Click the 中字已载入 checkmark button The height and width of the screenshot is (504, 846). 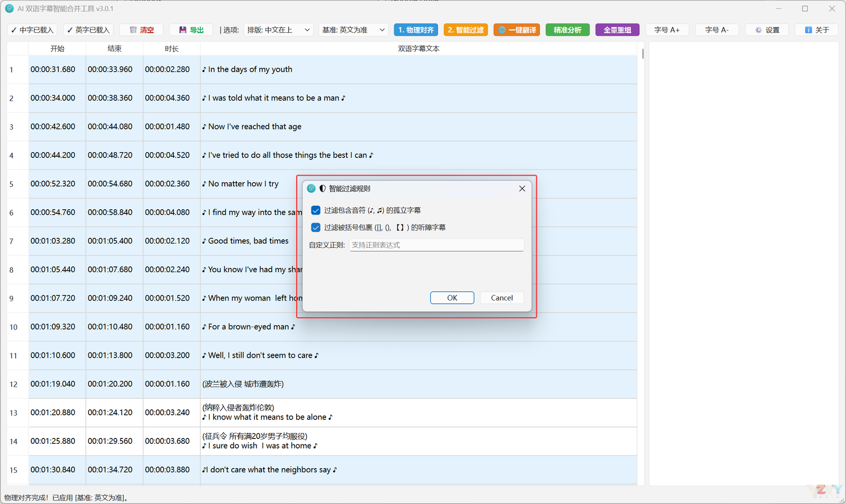click(x=32, y=30)
